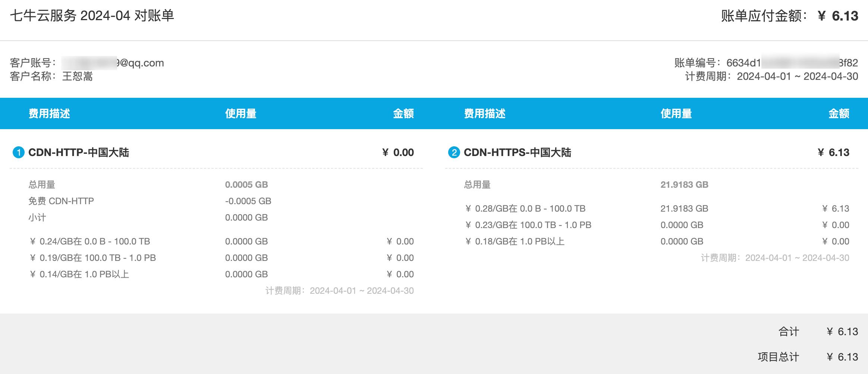Click the header payable amount ¥ 6.13

[838, 16]
